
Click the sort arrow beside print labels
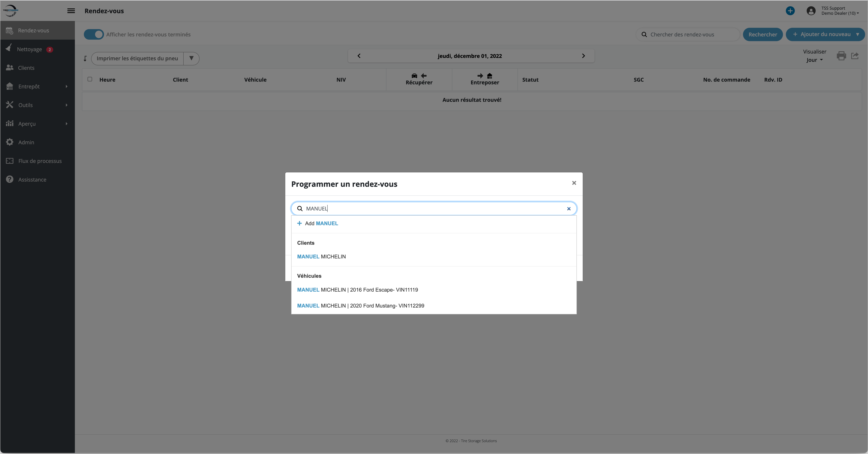point(85,59)
